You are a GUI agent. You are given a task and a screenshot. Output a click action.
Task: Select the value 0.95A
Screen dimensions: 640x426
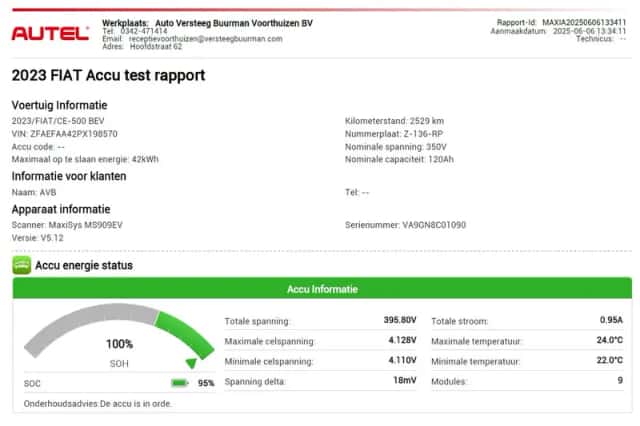pyautogui.click(x=611, y=320)
